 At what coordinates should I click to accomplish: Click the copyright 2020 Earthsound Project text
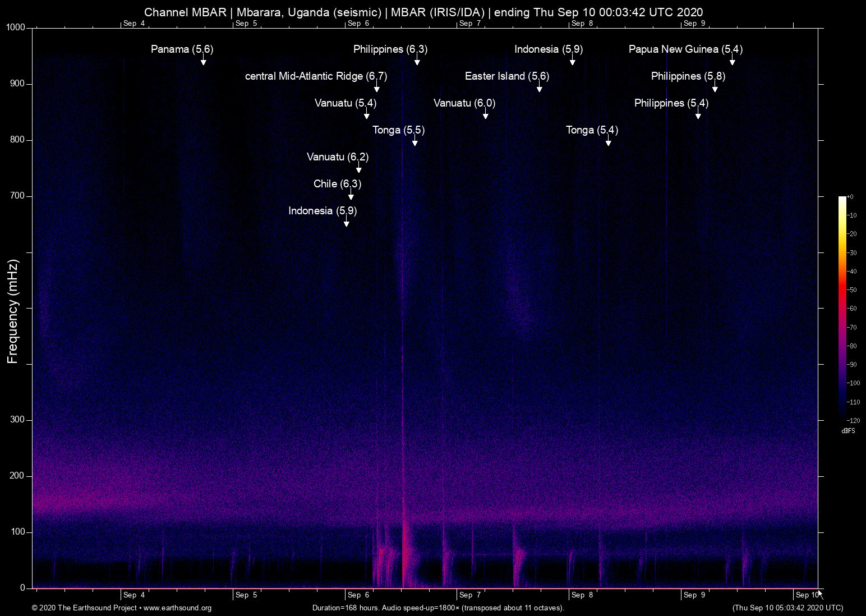point(84,608)
